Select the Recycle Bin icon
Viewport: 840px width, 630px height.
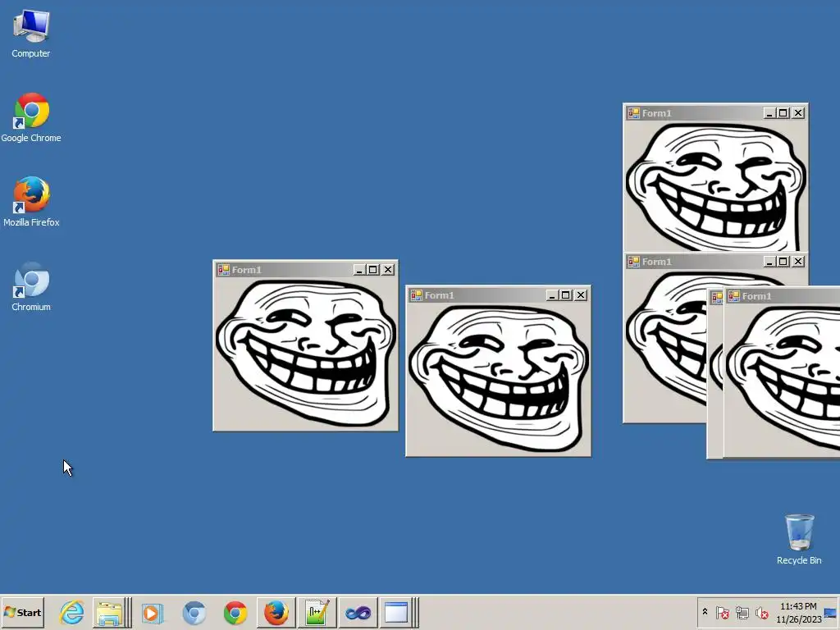799,540
